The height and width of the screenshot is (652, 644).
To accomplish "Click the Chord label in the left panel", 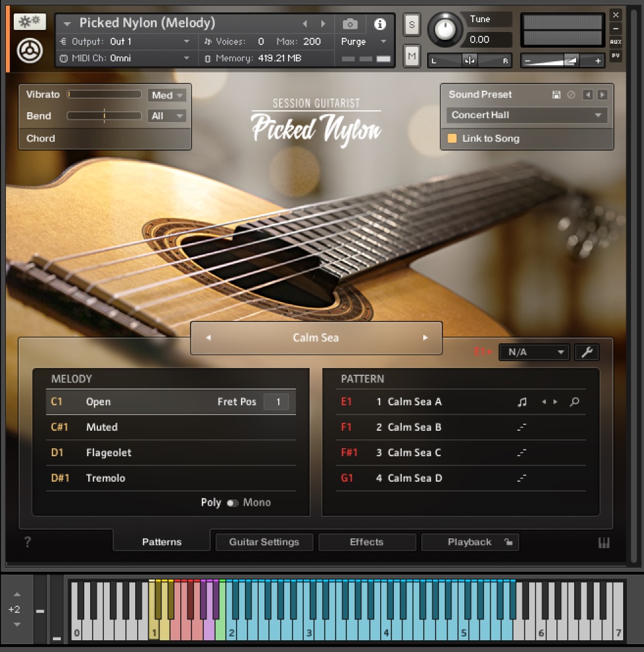I will tap(40, 138).
